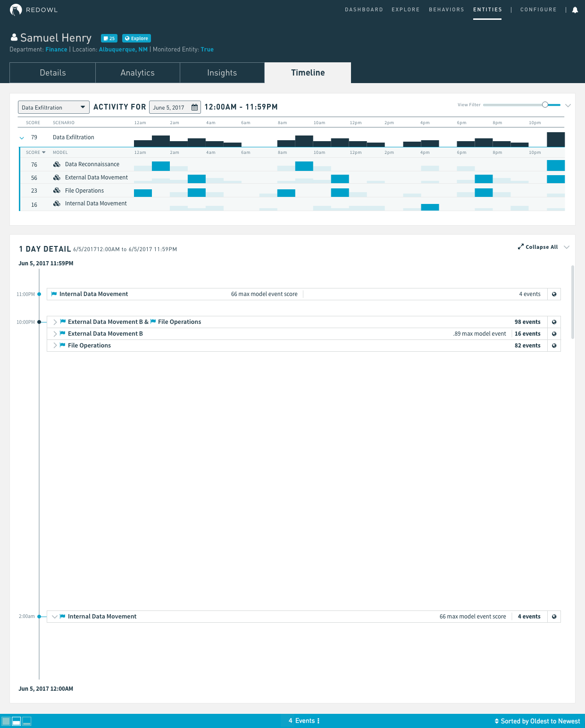585x728 pixels.
Task: Switch to the Insights tab
Action: (222, 73)
